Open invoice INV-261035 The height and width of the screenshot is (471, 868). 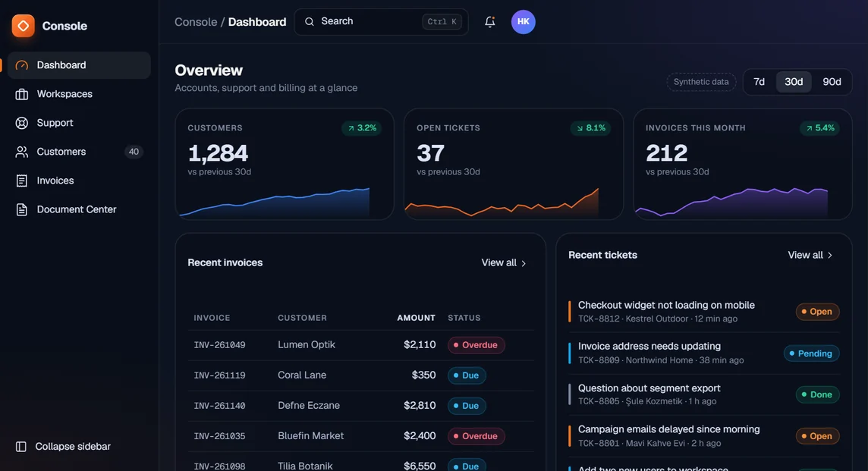tap(220, 436)
